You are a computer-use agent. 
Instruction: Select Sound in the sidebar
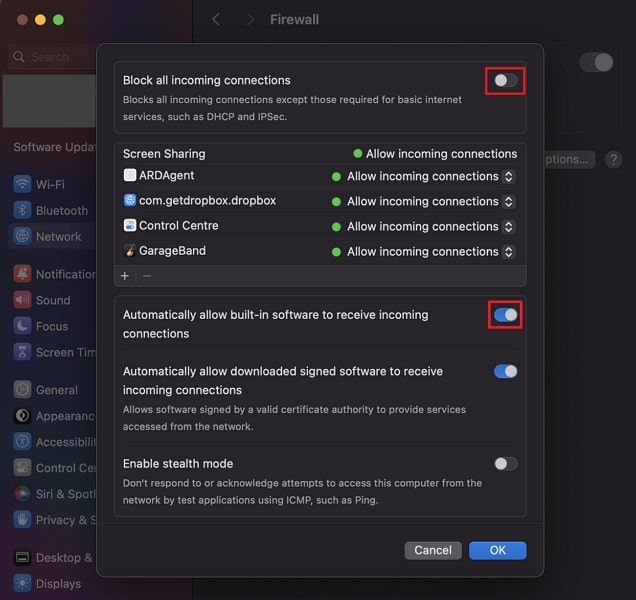(53, 300)
